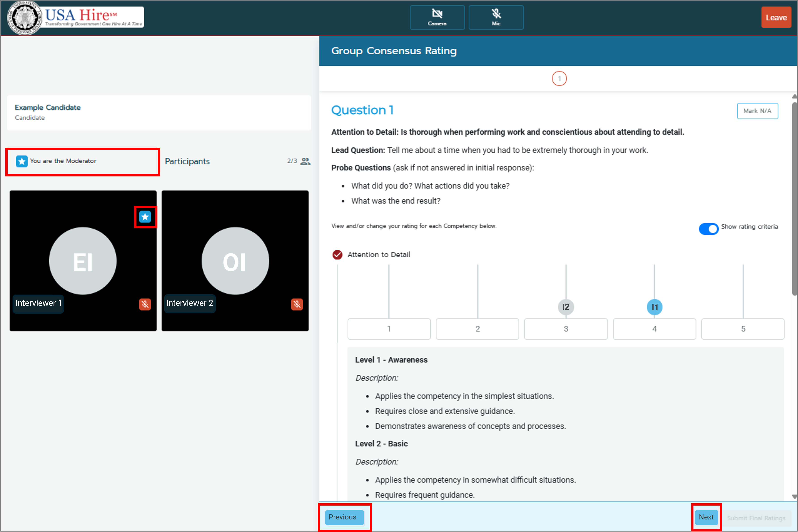Click the moderator star badge on Interviewer 1
The width and height of the screenshot is (798, 532).
(x=145, y=217)
